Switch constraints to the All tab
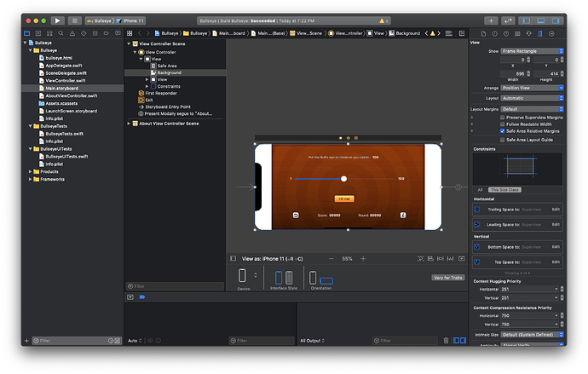Image resolution: width=588 pixels, height=374 pixels. (480, 190)
